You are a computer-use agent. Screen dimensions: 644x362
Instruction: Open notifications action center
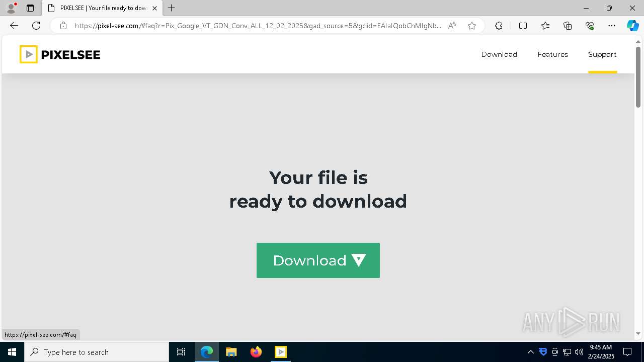click(627, 352)
